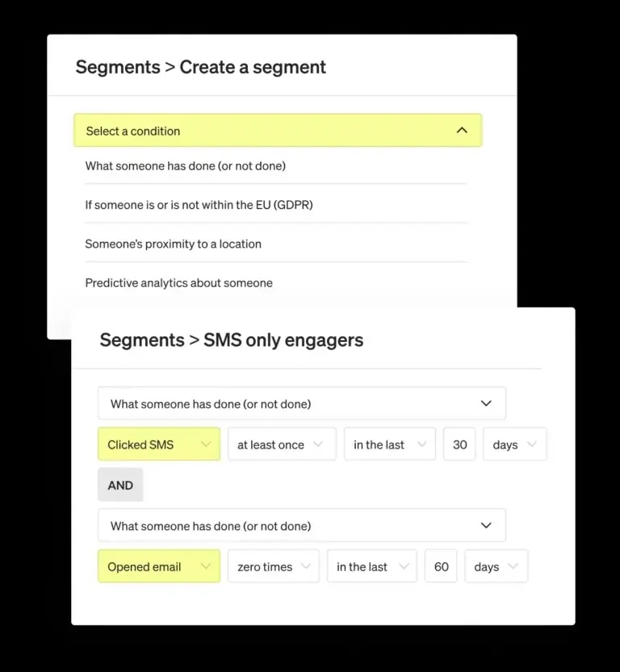Open the Clicked SMS metric dropdown
This screenshot has width=620, height=672.
click(x=159, y=445)
